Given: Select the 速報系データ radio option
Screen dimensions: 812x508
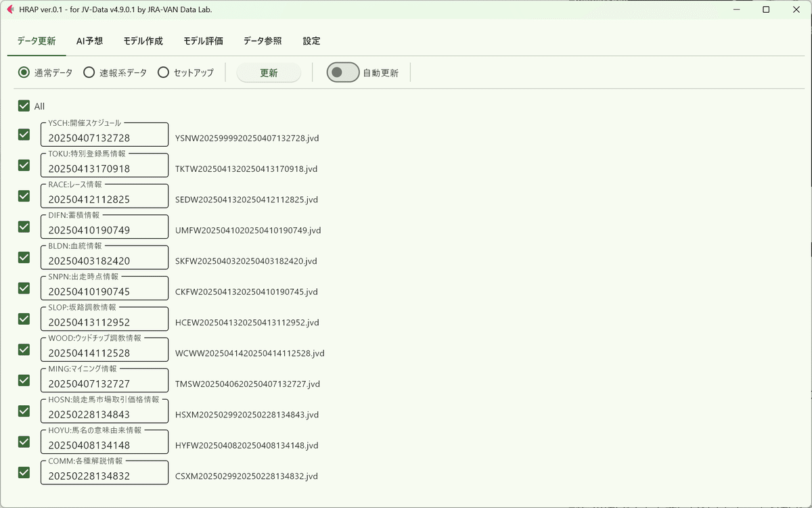Looking at the screenshot, I should [x=88, y=72].
